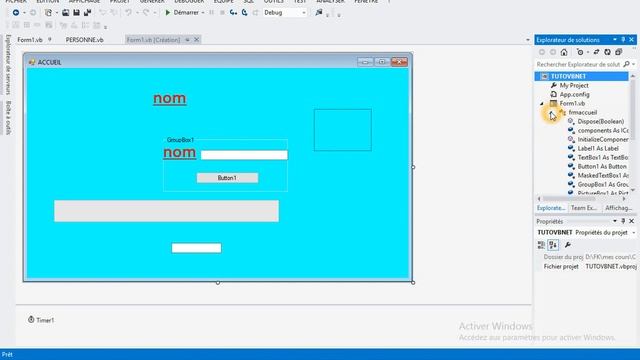
Task: Select Label1 As Label member
Action: point(598,149)
